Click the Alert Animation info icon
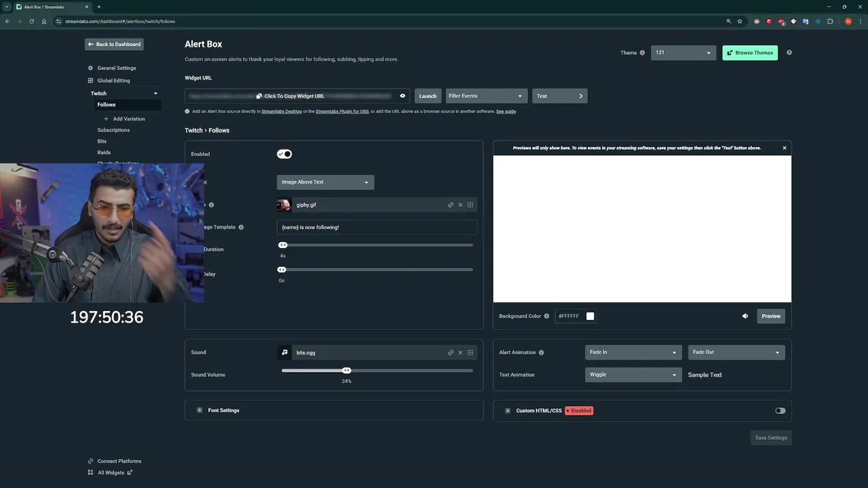The width and height of the screenshot is (868, 488). [x=541, y=352]
